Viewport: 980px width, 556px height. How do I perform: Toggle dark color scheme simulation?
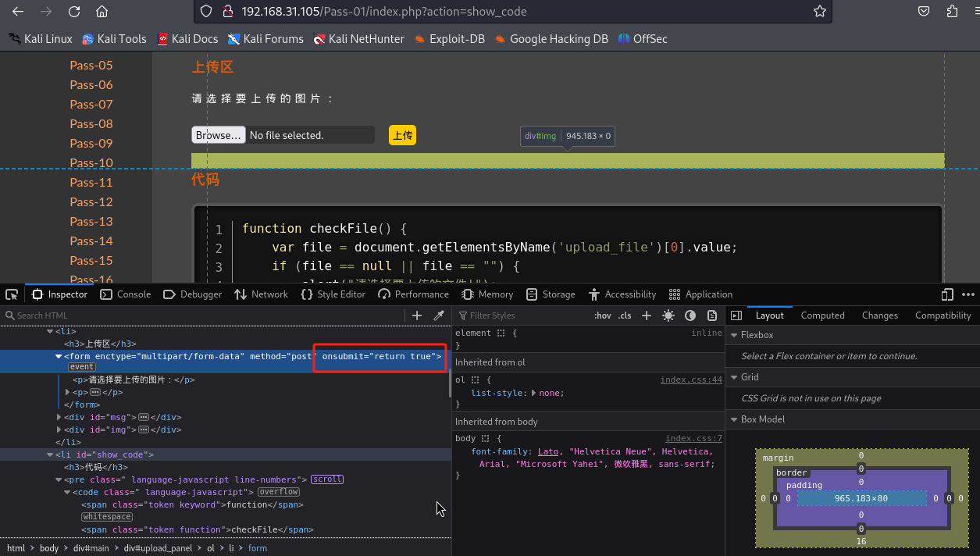(x=690, y=315)
